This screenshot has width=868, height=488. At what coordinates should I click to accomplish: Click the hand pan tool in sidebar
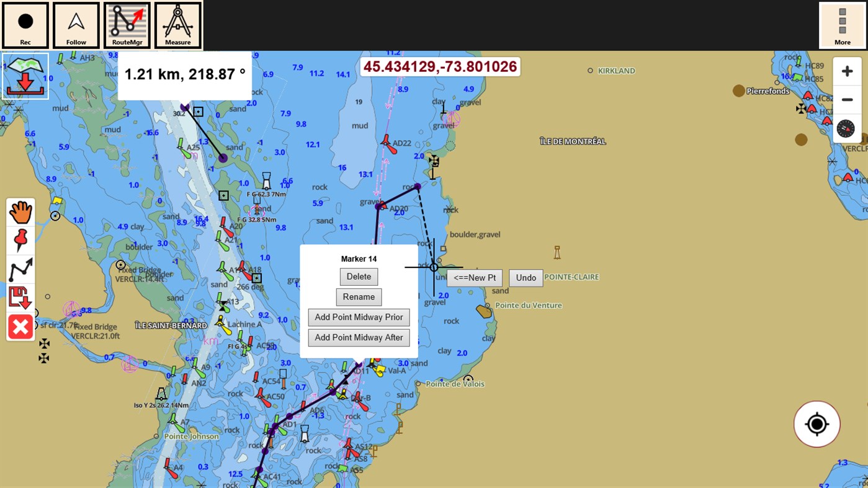point(20,212)
